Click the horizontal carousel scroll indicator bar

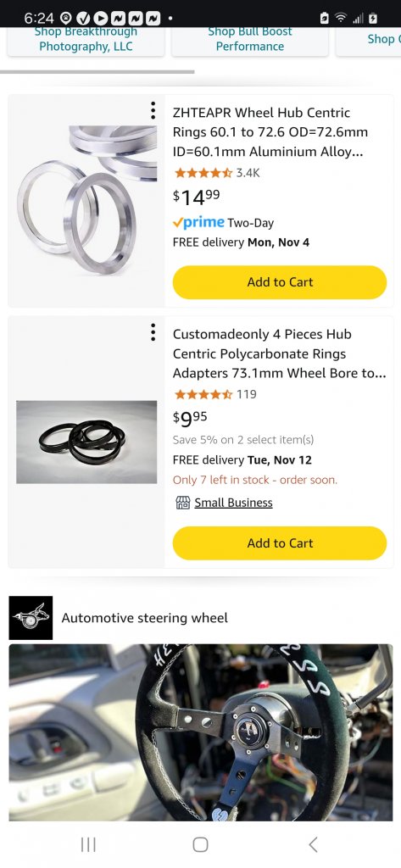(97, 71)
